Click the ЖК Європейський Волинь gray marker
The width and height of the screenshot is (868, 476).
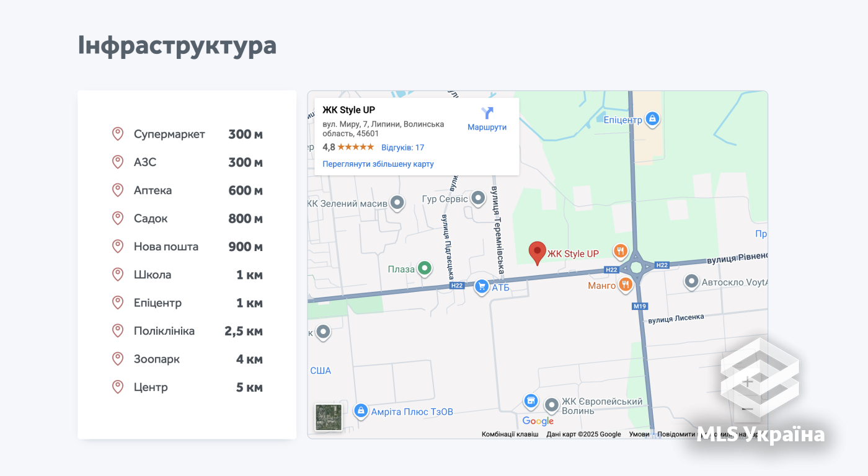tap(551, 405)
